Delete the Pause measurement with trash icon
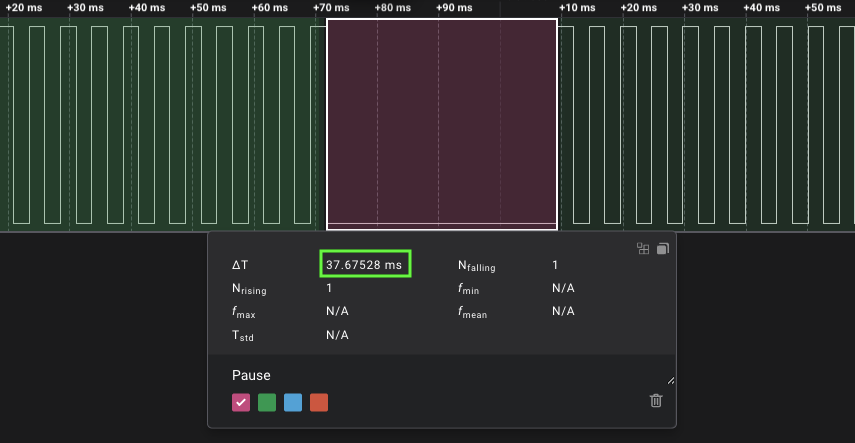The image size is (855, 443). click(656, 401)
